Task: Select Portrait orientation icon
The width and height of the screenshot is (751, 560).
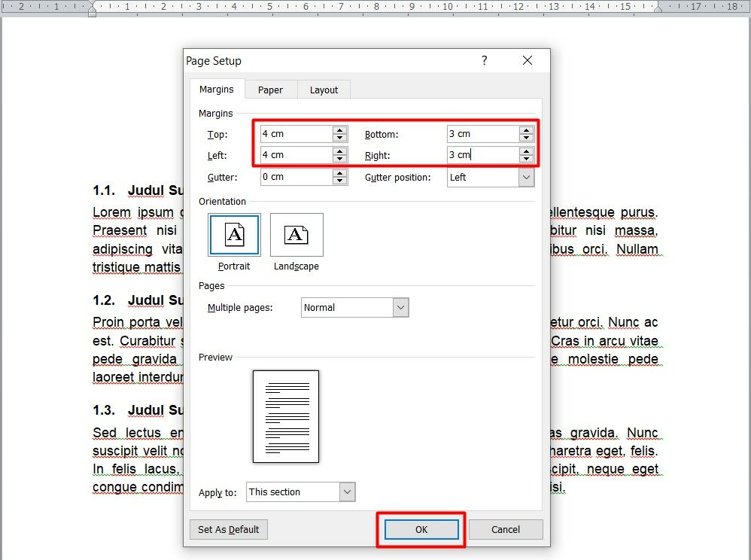Action: (x=235, y=236)
